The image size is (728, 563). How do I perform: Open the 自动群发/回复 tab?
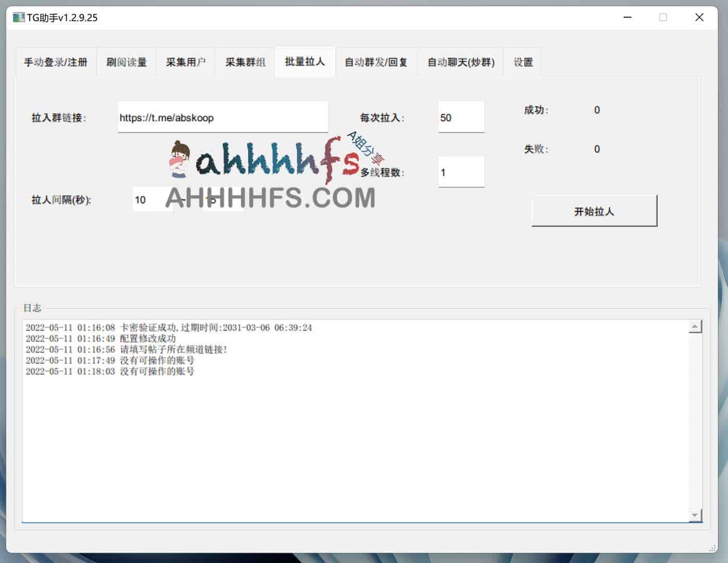376,62
